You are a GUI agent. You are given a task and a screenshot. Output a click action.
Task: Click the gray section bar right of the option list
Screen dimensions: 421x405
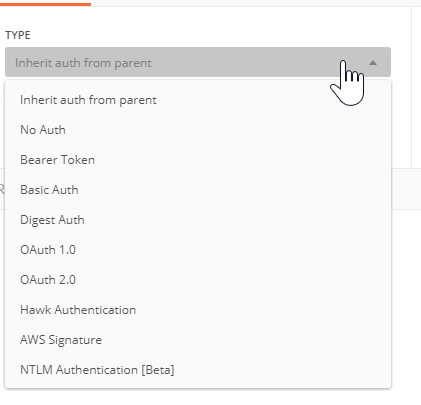406,189
